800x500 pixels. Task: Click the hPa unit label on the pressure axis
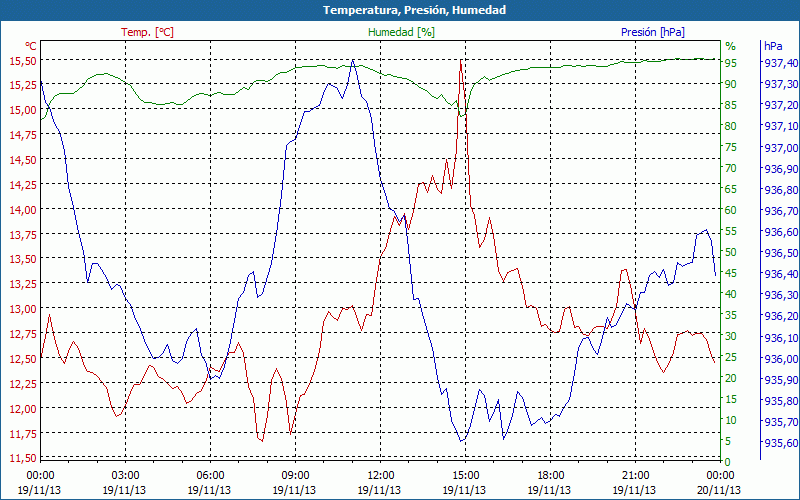point(773,46)
